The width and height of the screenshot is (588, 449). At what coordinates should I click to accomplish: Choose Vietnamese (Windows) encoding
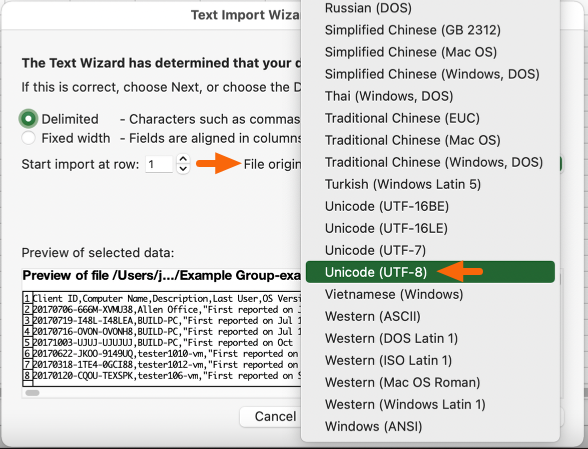[x=430, y=294]
